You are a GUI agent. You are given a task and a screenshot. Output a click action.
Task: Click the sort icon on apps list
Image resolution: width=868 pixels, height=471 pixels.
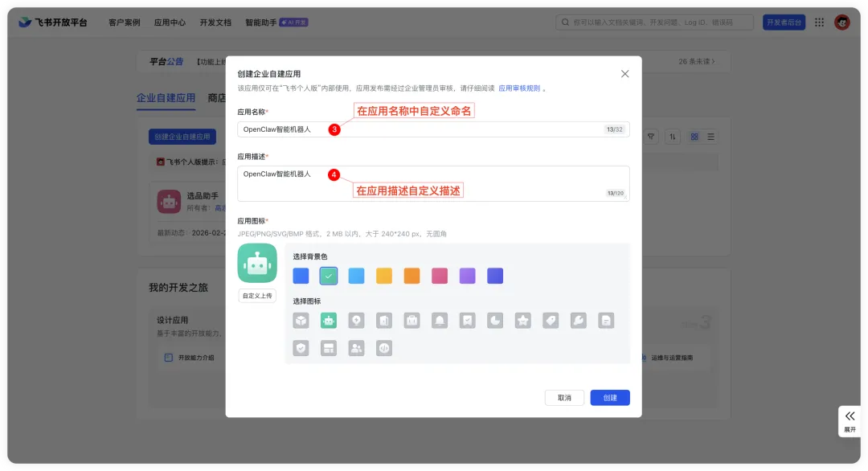[x=673, y=137]
